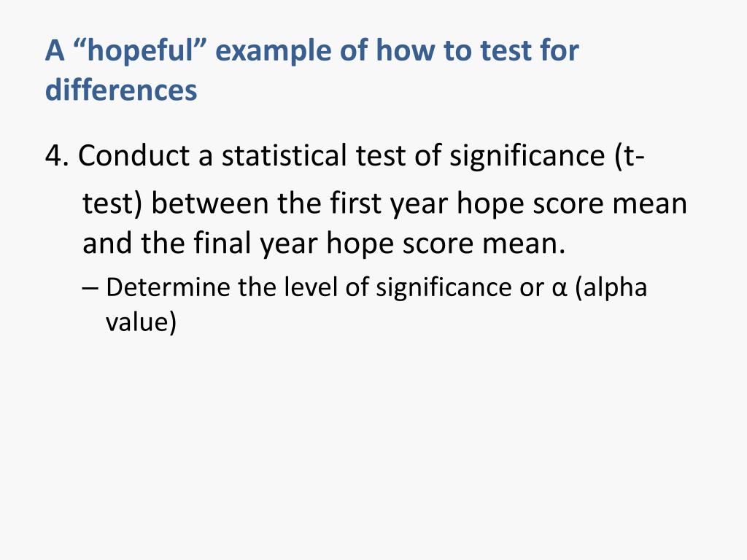The width and height of the screenshot is (747, 560).
Task: Click the slide title starting with A "hopeful" example
Action: click(x=312, y=70)
